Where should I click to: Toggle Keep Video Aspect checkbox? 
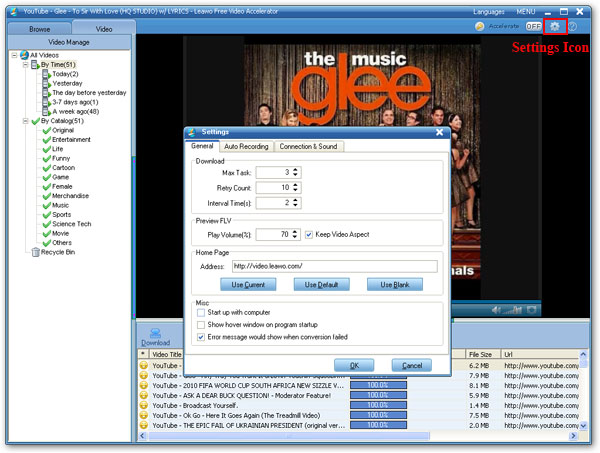pyautogui.click(x=309, y=235)
